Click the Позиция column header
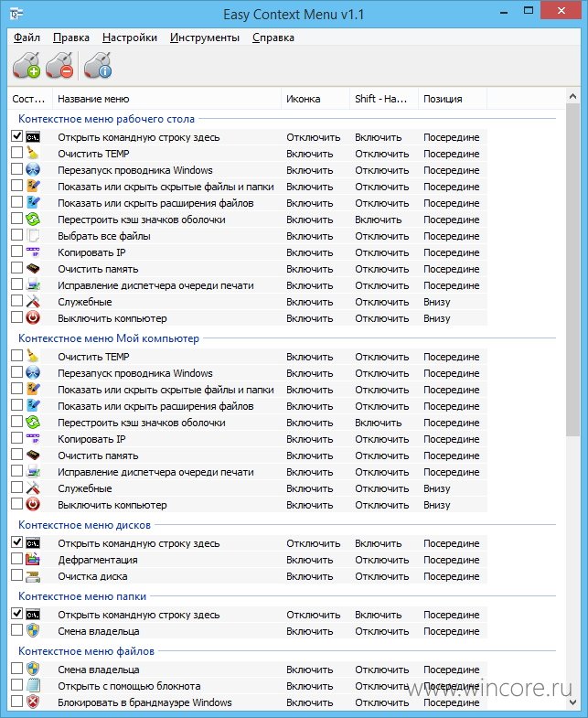The height and width of the screenshot is (718, 588). 453,99
